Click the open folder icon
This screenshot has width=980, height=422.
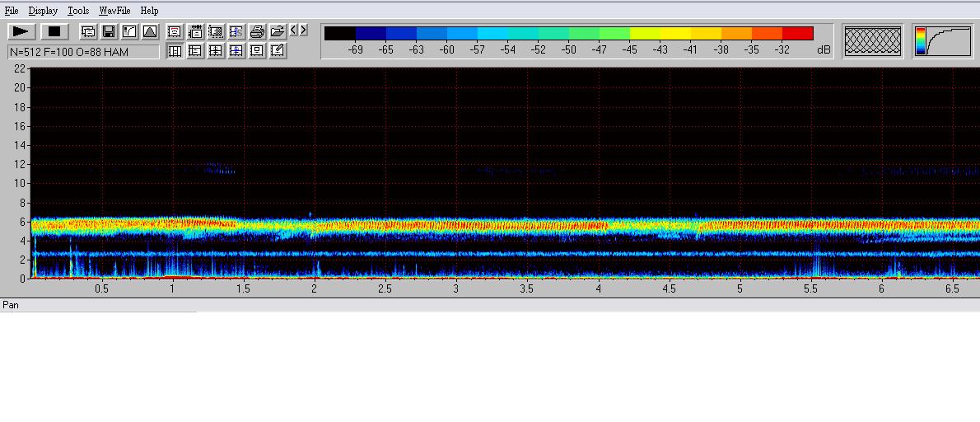coord(278,31)
